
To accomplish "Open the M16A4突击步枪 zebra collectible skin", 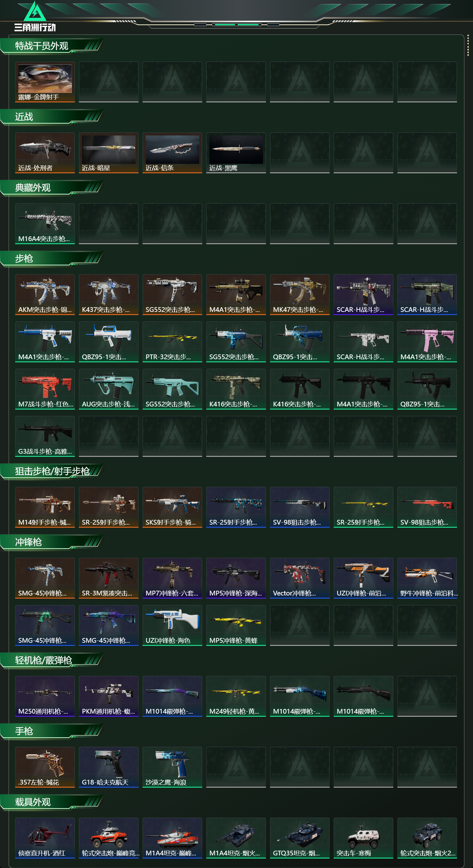I will click(x=45, y=223).
